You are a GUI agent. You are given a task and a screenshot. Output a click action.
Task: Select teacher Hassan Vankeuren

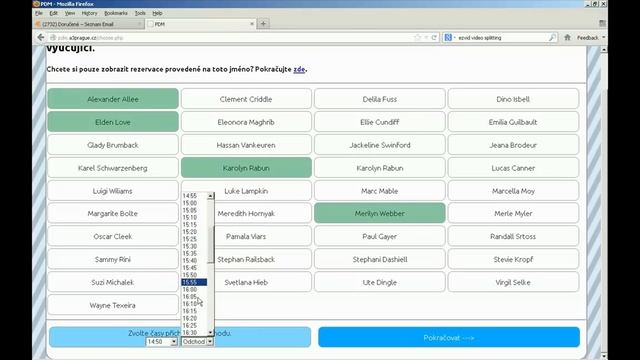[246, 145]
